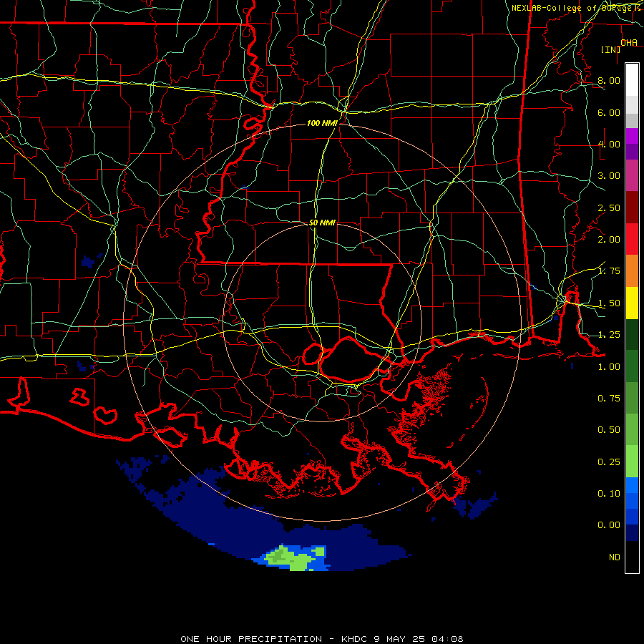The image size is (644, 644).
Task: Click the ND legend label
Action: coord(615,557)
